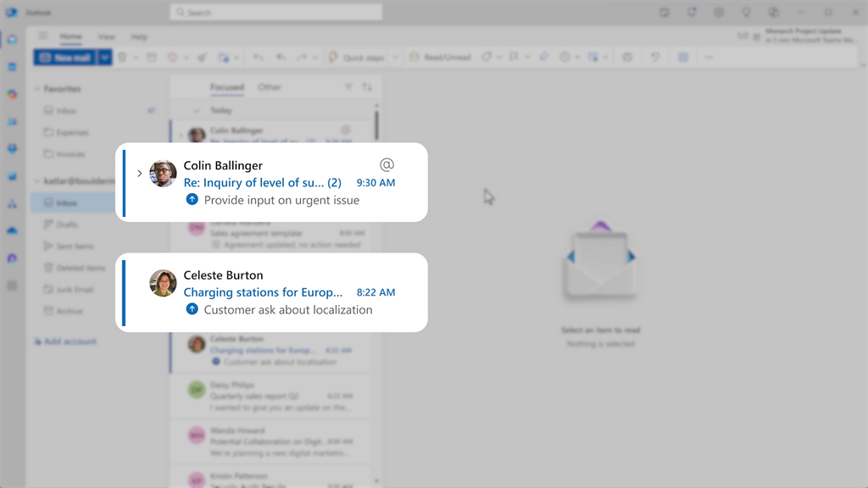This screenshot has height=488, width=868.
Task: Open Daisy Philips Quarterly sales report Q2 email
Action: (x=270, y=396)
